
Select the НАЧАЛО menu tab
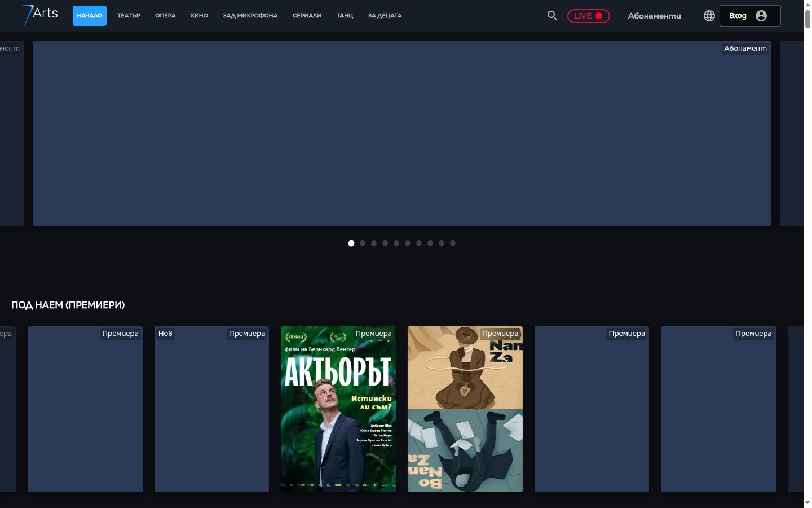(x=90, y=16)
